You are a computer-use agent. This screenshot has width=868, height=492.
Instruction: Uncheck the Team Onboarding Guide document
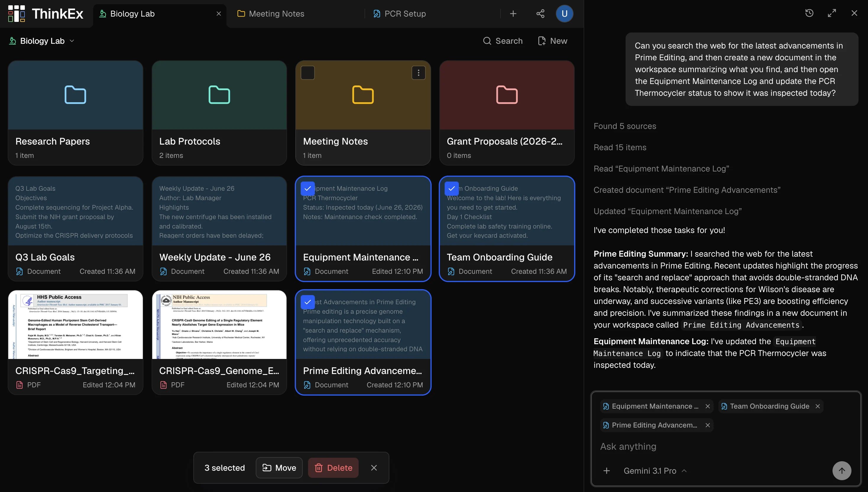451,189
